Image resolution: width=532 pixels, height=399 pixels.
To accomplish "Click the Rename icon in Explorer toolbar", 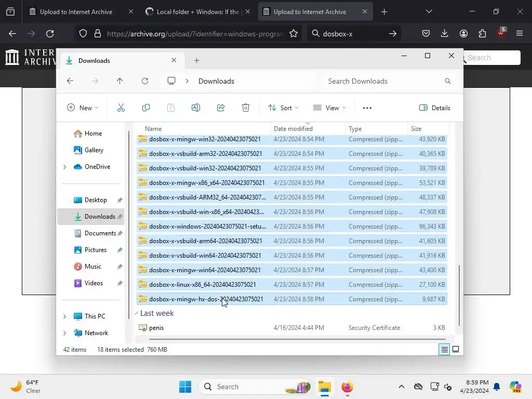I will pos(196,108).
